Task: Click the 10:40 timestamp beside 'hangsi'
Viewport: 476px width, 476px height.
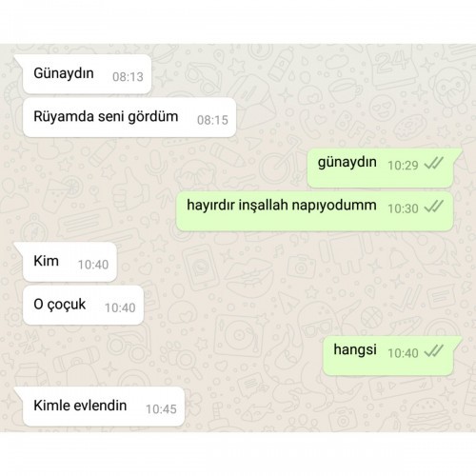Action: 403,353
